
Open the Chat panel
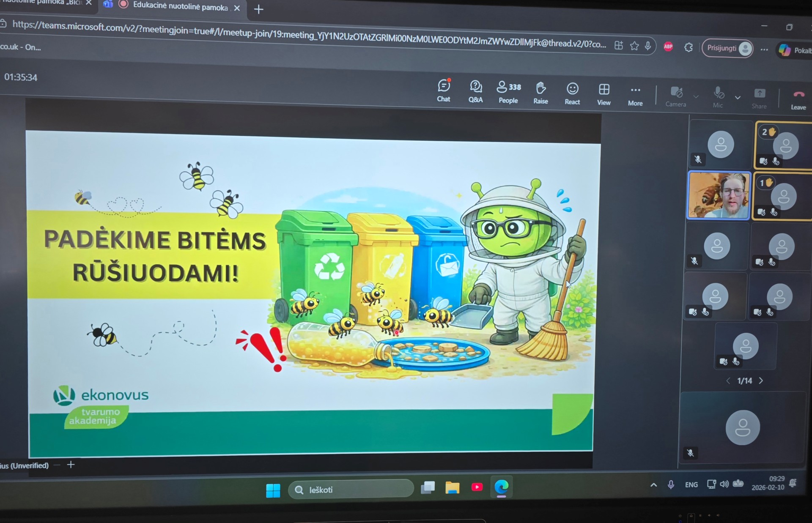click(443, 90)
